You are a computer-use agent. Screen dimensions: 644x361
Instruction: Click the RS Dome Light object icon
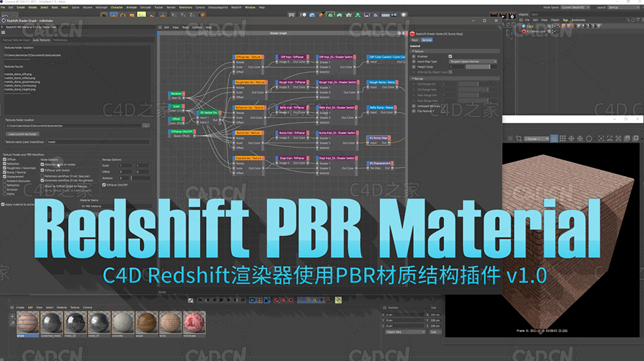(524, 31)
